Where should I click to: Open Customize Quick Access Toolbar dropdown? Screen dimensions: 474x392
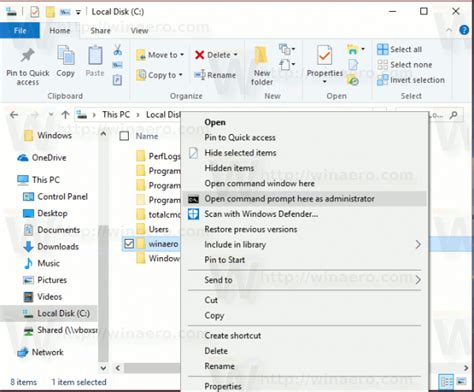click(78, 12)
